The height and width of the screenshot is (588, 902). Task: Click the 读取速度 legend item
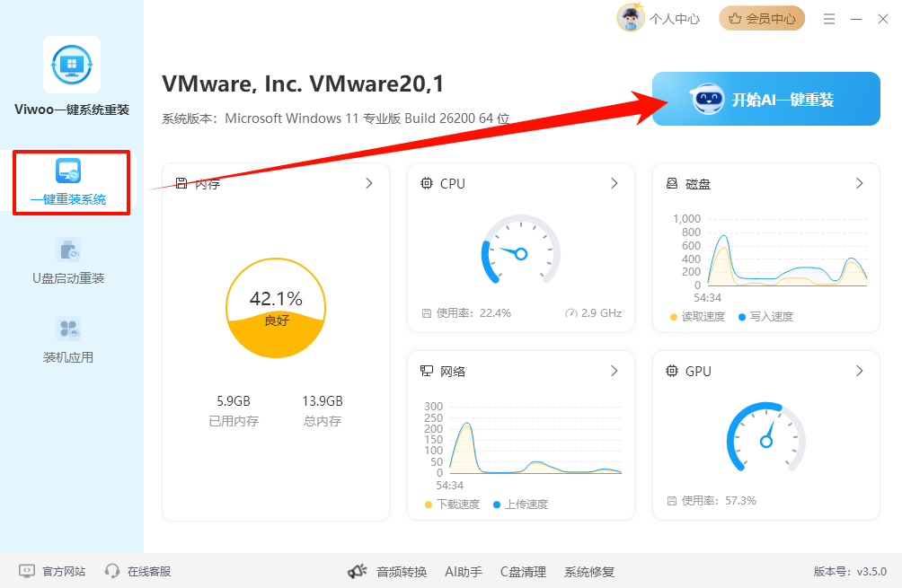coord(697,317)
